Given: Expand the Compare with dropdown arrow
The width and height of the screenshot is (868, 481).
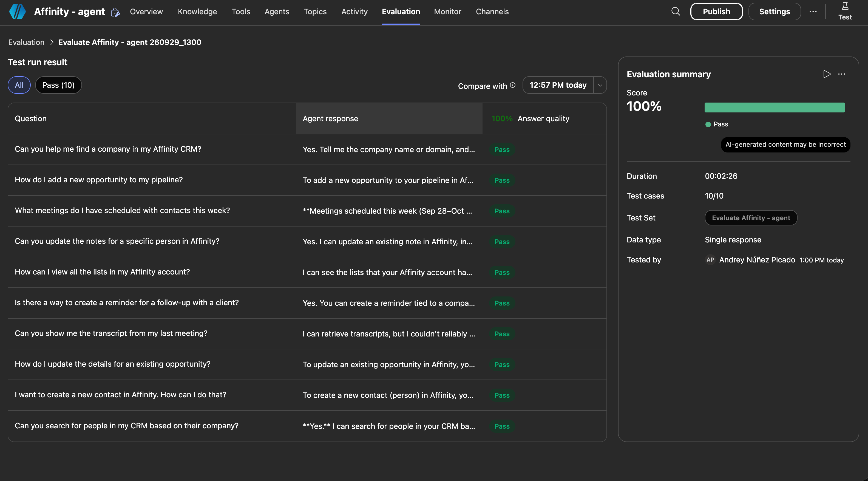Looking at the screenshot, I should point(600,85).
